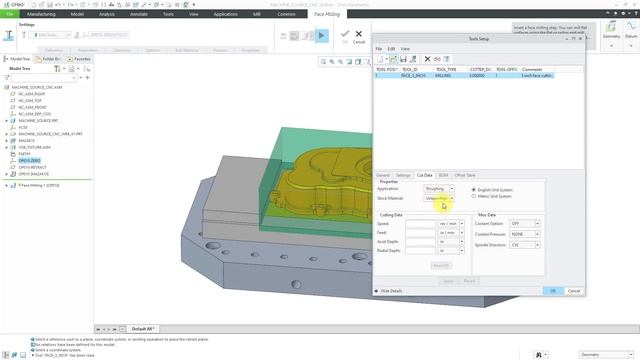Screen dimensions: 640x360
Task: Open the Spindle Direction dropdown
Action: 537,245
